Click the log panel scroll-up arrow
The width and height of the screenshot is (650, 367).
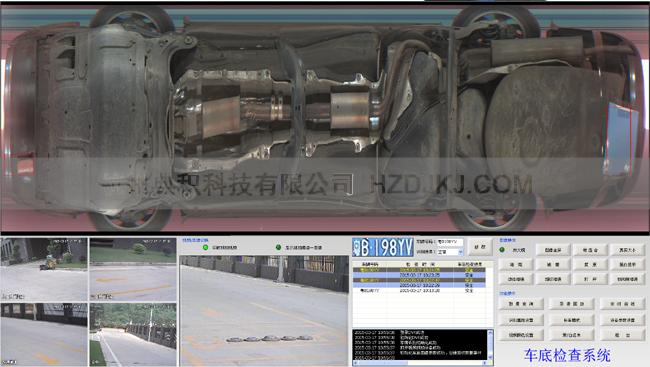[490, 333]
